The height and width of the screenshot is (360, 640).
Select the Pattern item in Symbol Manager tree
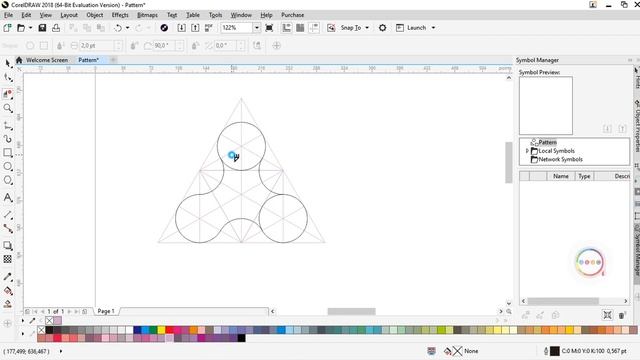[547, 142]
